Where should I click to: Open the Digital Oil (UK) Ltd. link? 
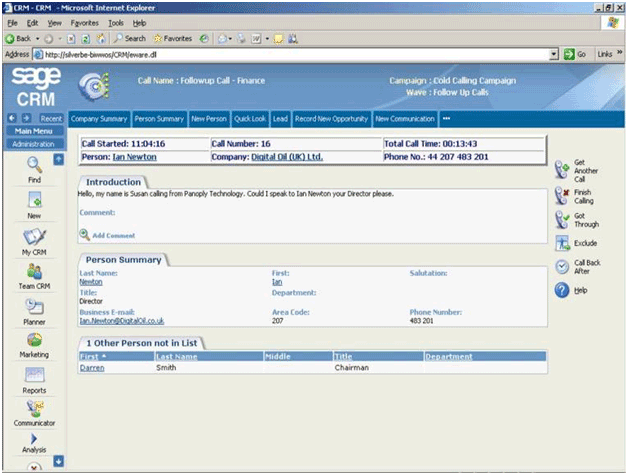point(287,157)
